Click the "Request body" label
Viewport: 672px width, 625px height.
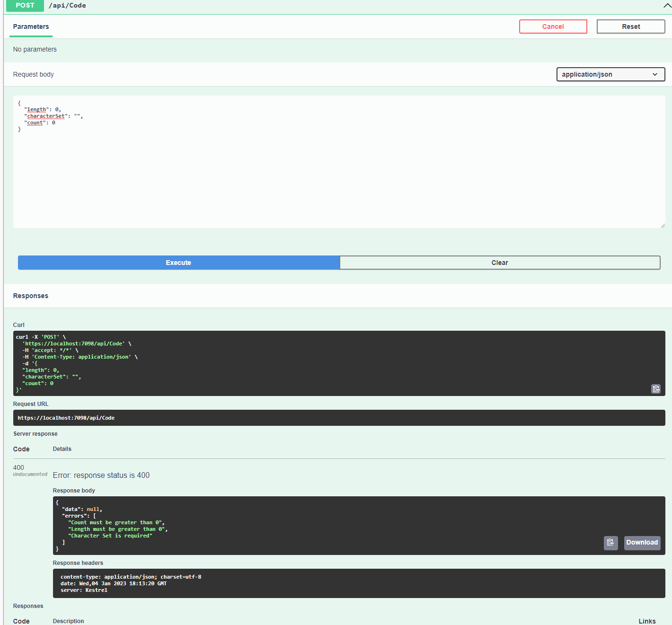[x=34, y=74]
